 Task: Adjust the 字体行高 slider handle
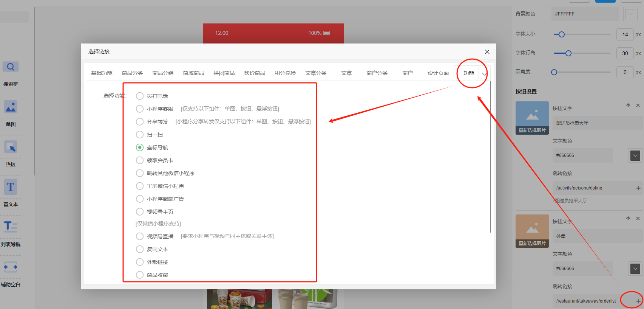(568, 53)
